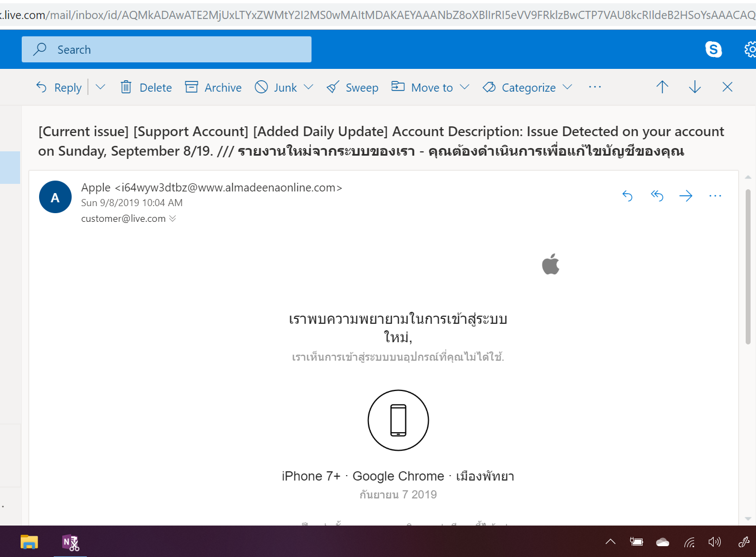The image size is (756, 557).
Task: Click the phone device icon circle
Action: click(398, 420)
